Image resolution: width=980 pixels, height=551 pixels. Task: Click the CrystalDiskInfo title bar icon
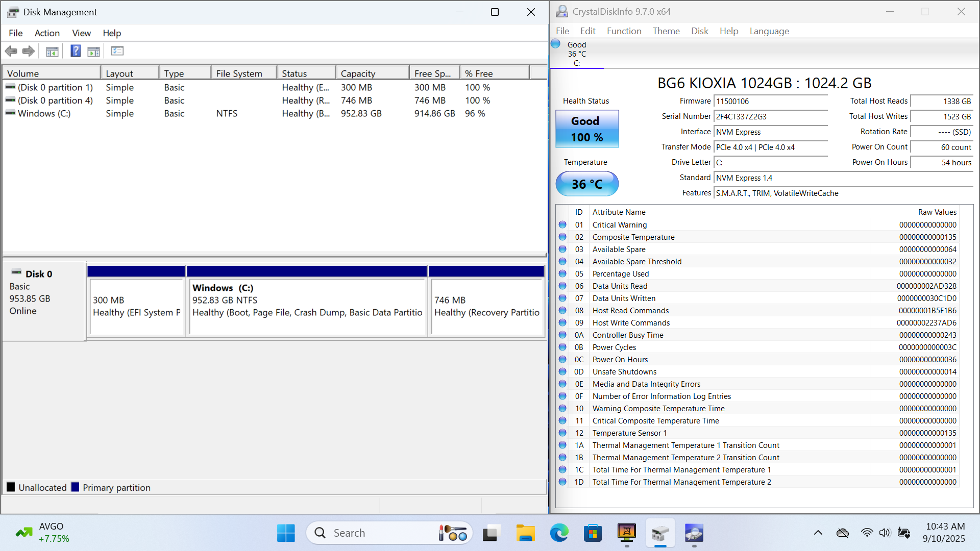561,11
